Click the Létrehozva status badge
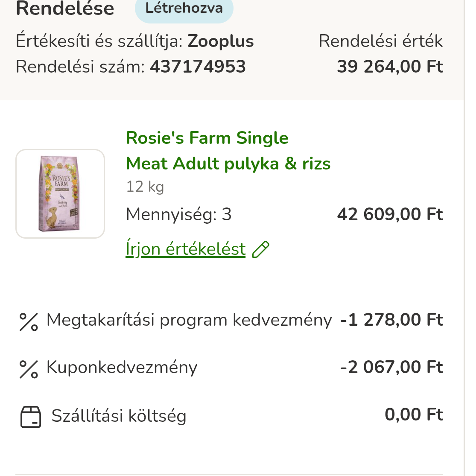This screenshot has width=476, height=476. click(184, 9)
